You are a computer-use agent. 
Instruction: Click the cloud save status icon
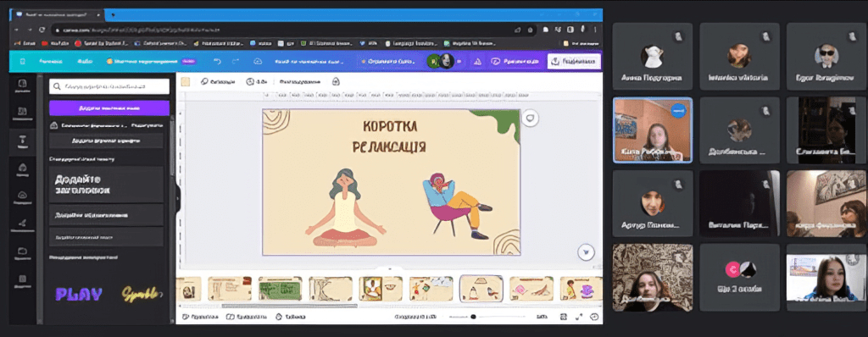[258, 62]
